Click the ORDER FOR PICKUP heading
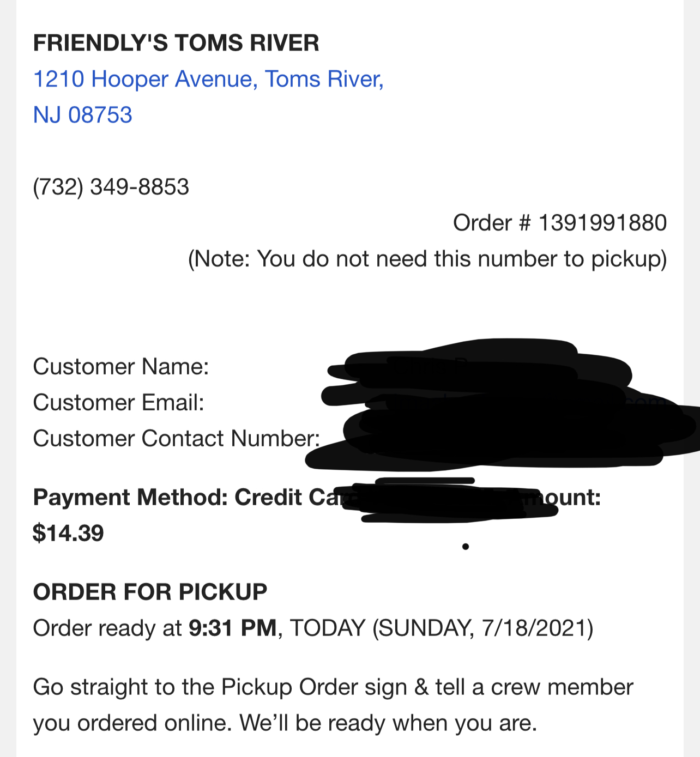700x757 pixels. [150, 592]
